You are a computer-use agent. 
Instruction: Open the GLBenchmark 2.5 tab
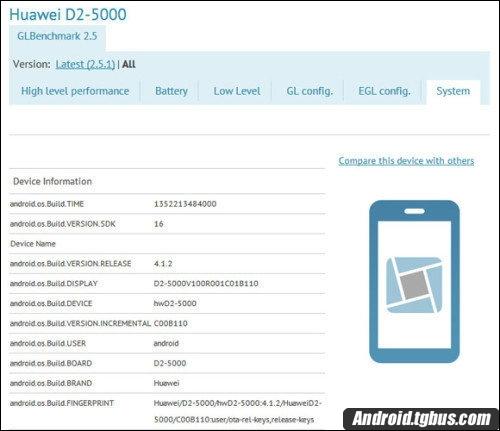pos(57,36)
